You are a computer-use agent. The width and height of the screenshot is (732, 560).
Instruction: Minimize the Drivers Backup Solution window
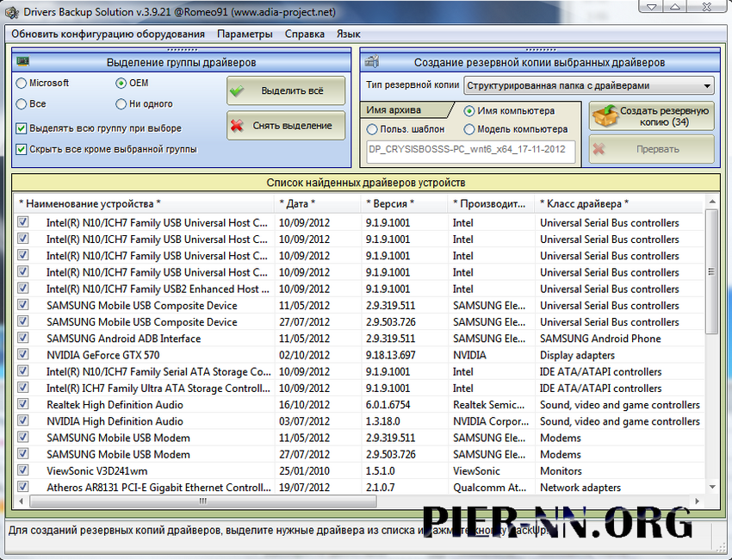pos(652,7)
